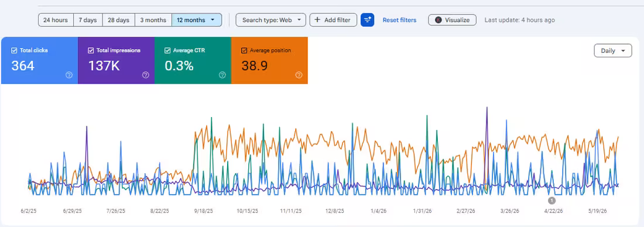Click the blue filter options icon
Image resolution: width=644 pixels, height=227 pixels.
(367, 20)
